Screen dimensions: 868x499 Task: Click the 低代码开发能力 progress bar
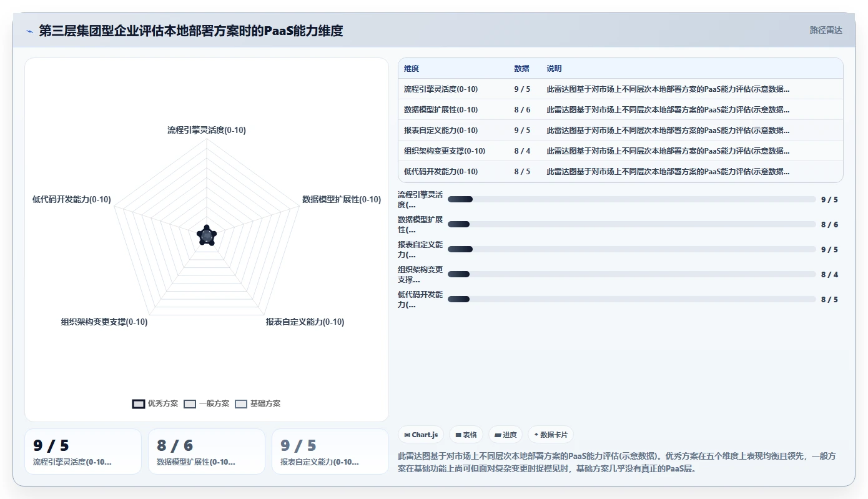632,299
